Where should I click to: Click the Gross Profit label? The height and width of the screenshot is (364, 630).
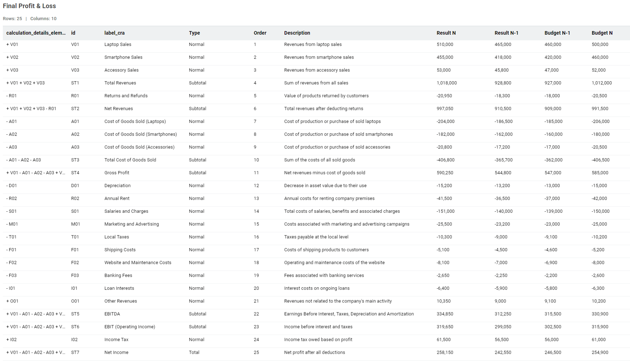[117, 173]
